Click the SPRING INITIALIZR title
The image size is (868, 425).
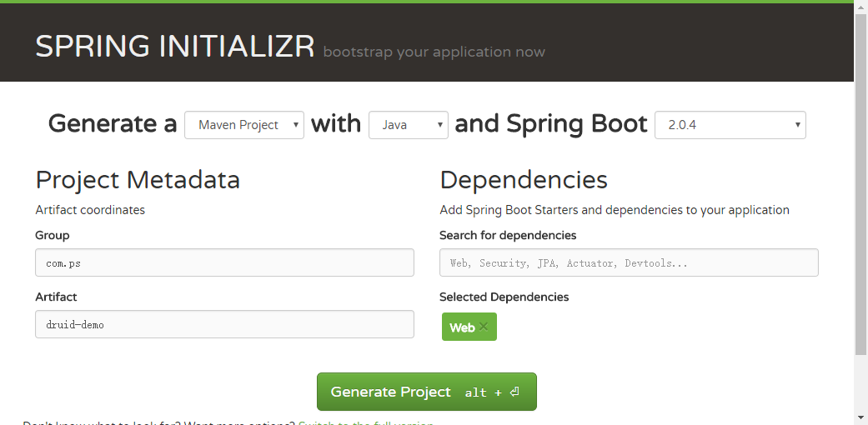tap(175, 47)
